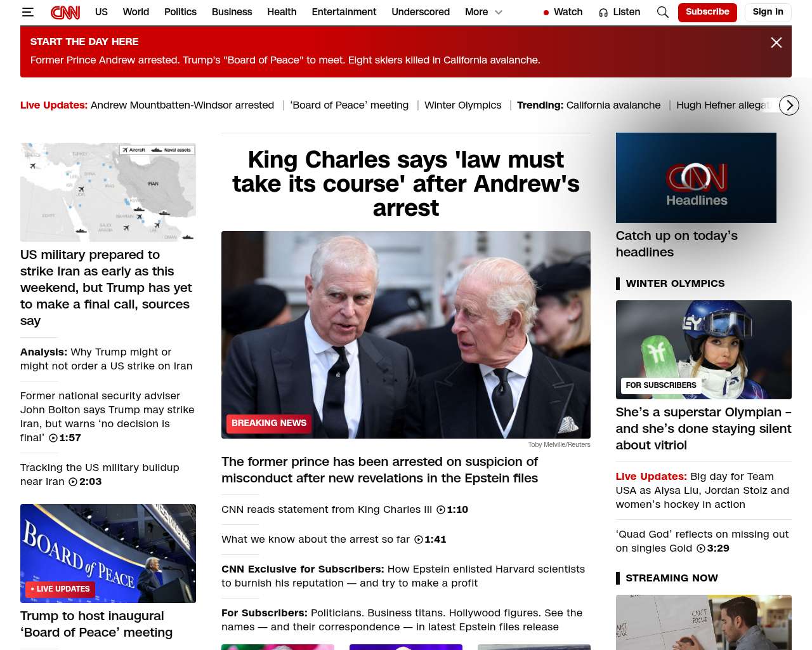812x650 pixels.
Task: Open the Winter Olympics trending link
Action: tap(462, 105)
